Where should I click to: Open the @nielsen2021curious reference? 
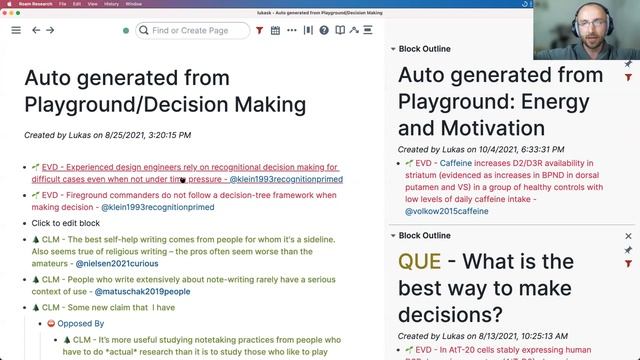click(x=117, y=263)
